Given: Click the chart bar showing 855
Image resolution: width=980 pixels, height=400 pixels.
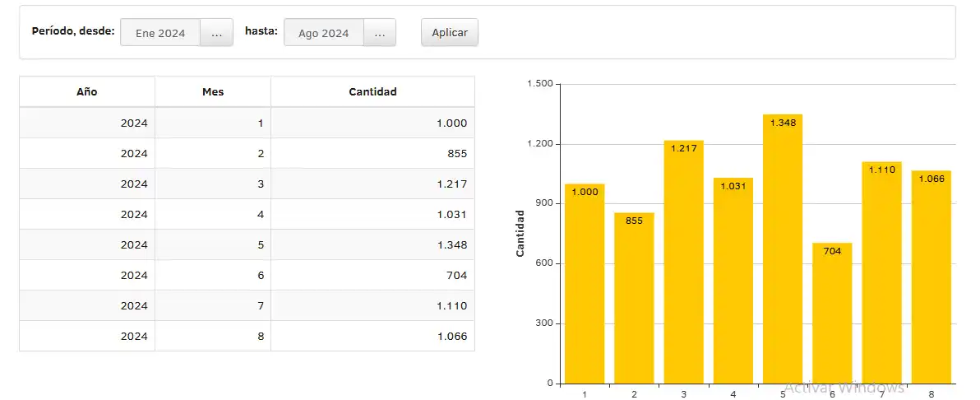Looking at the screenshot, I should (x=634, y=300).
